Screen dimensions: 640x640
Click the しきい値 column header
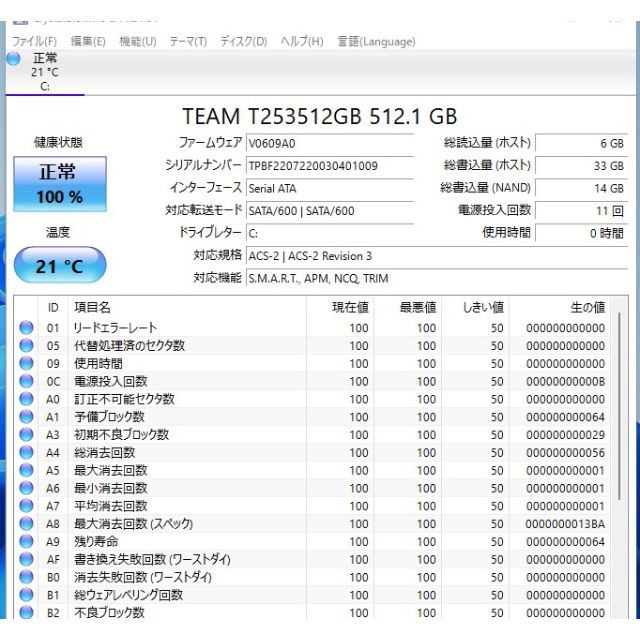coord(476,307)
